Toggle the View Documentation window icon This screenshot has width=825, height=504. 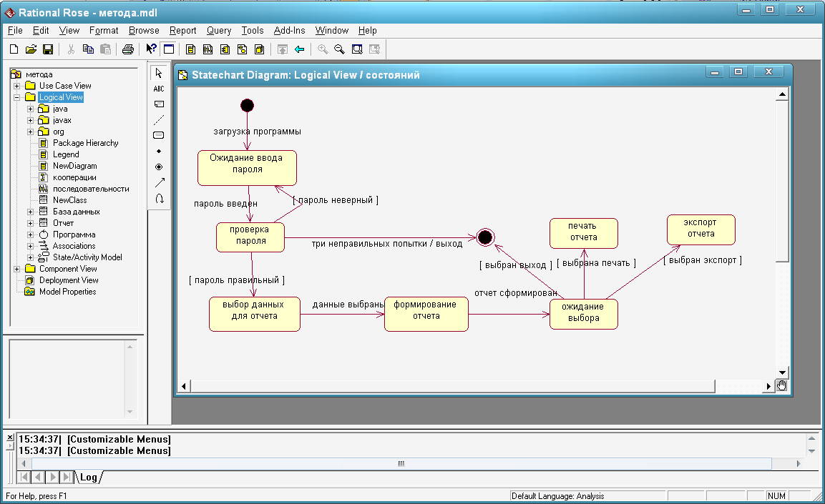[x=168, y=49]
